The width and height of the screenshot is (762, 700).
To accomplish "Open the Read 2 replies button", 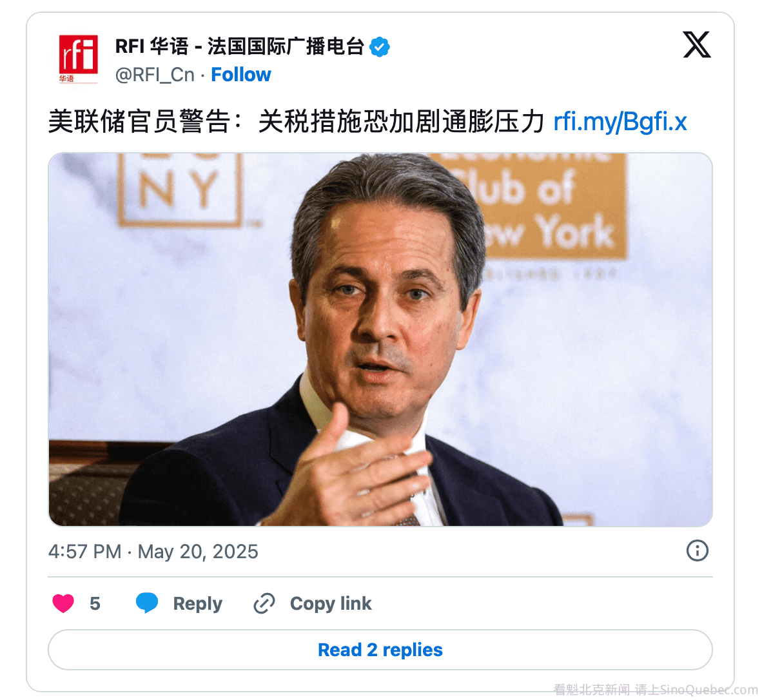I will tap(380, 650).
